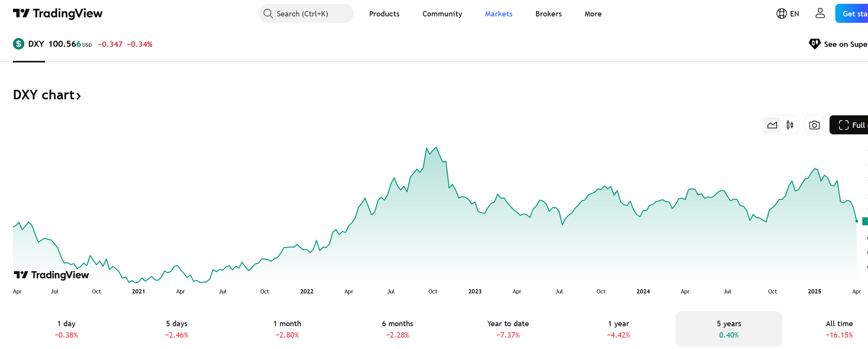Click the TradingView logo in the header
Screen dimensions: 868x349
point(58,14)
